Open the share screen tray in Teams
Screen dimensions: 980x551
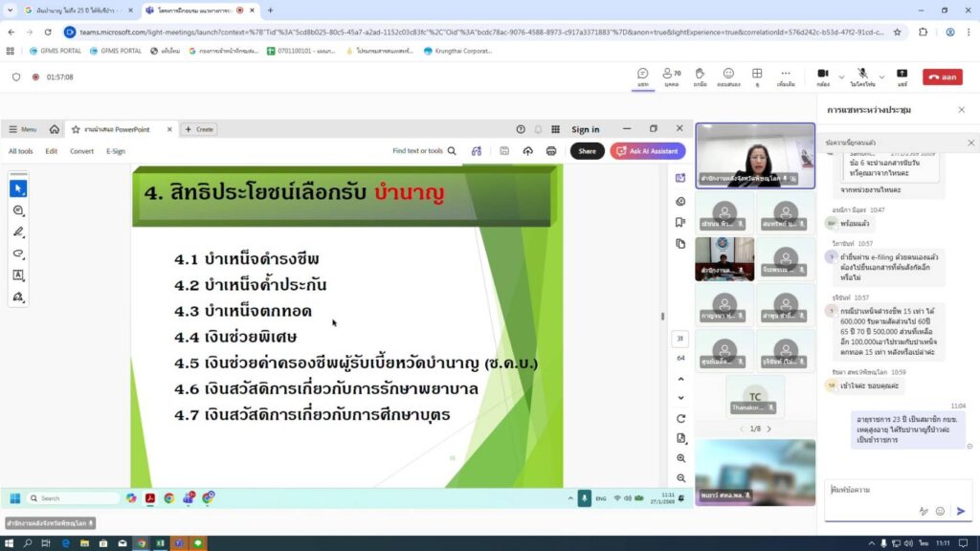click(902, 76)
